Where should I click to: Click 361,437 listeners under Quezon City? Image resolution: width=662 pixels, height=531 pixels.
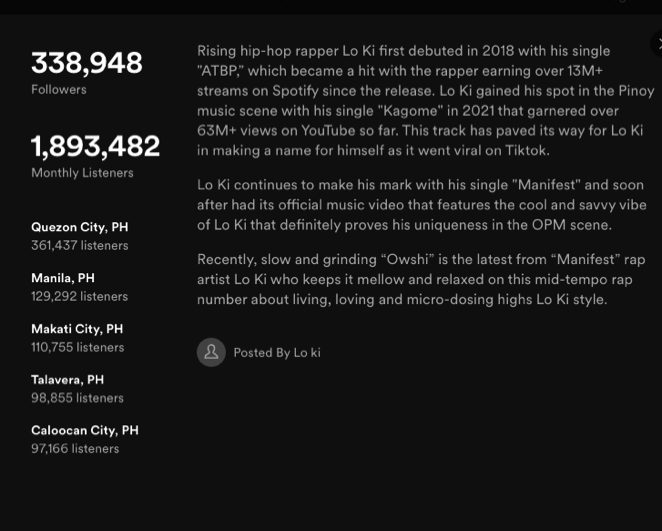80,245
